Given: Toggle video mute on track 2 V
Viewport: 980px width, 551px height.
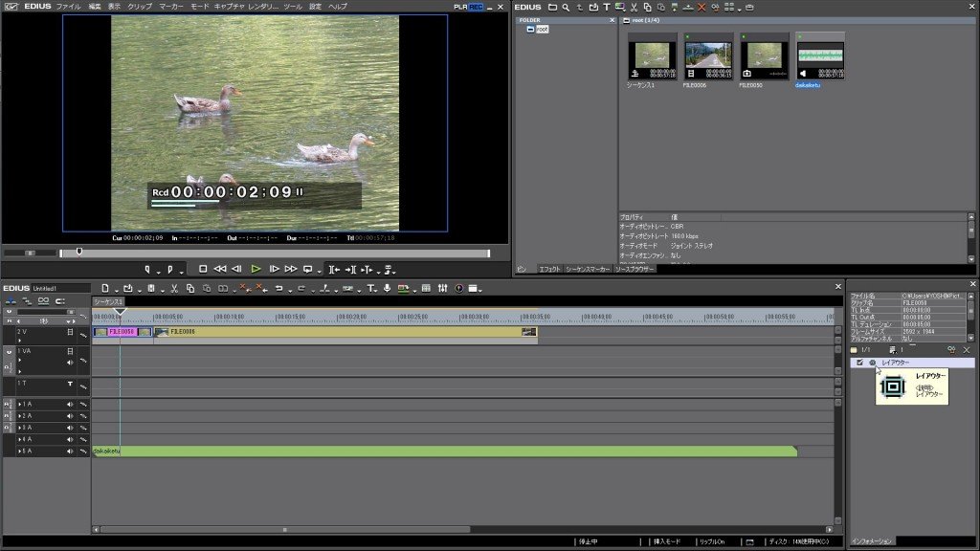Looking at the screenshot, I should [70, 332].
